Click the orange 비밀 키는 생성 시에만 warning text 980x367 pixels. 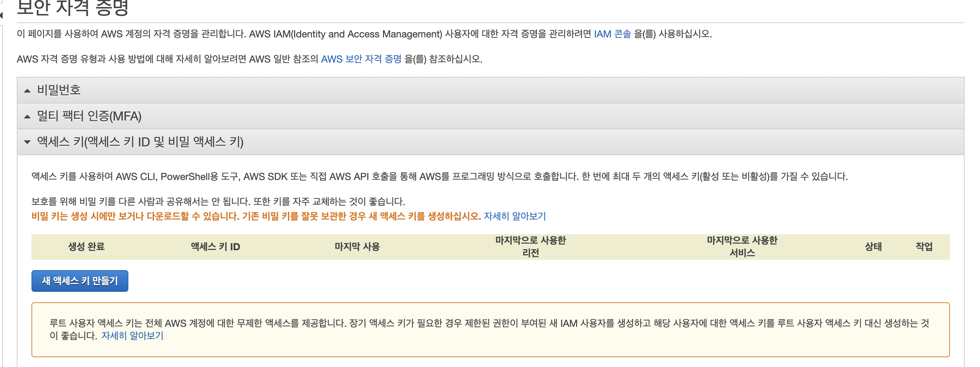(256, 216)
